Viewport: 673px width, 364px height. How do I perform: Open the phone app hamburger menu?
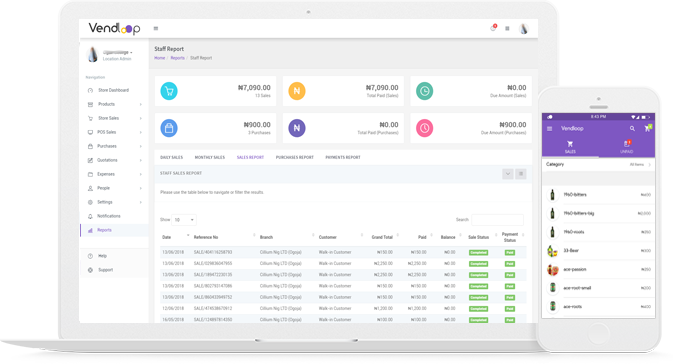pos(549,128)
